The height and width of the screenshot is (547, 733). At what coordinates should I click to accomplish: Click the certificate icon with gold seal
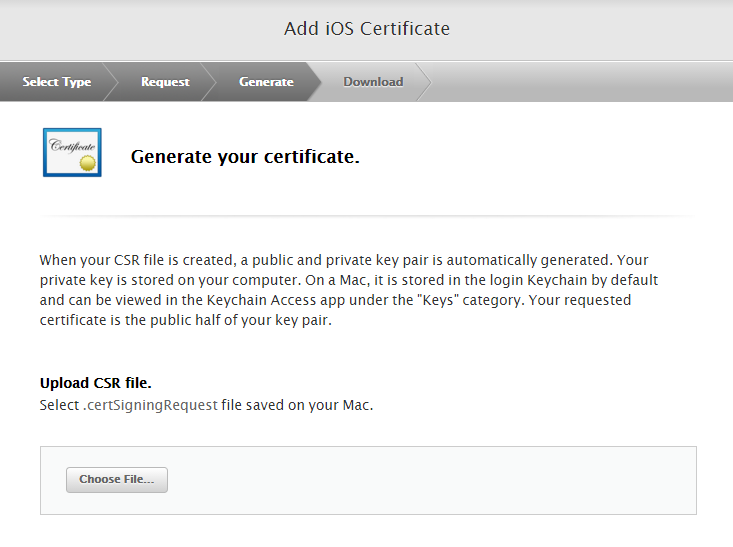pos(72,152)
